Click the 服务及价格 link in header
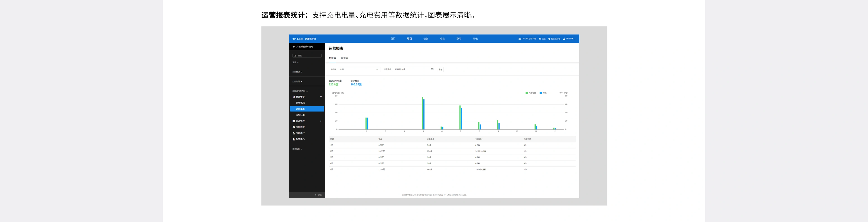The height and width of the screenshot is (222, 868). (x=556, y=39)
